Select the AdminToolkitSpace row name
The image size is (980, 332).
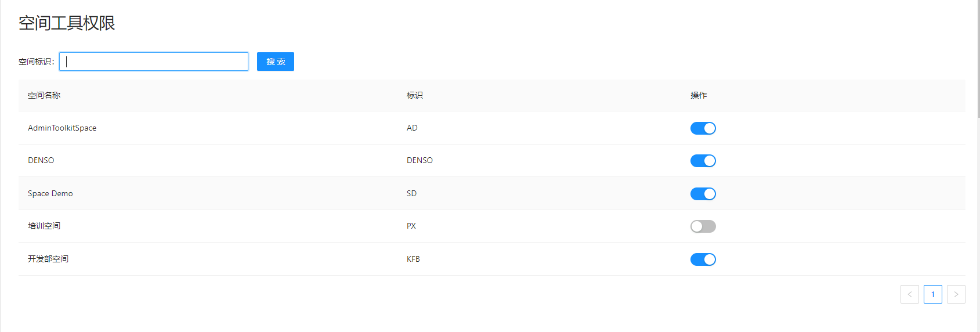coord(62,128)
